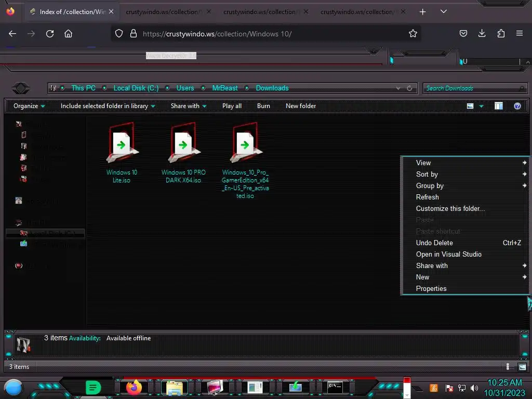Image resolution: width=532 pixels, height=399 pixels.
Task: Switch to details view in status bar
Action: 508,367
